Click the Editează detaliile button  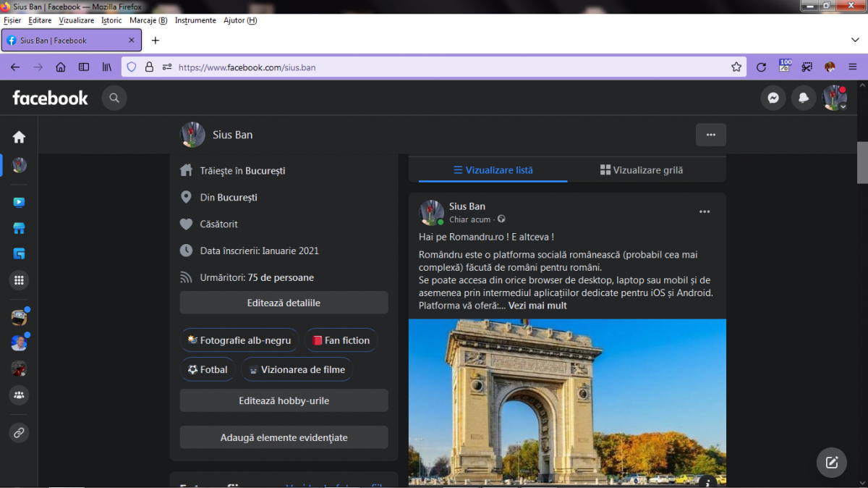pyautogui.click(x=284, y=303)
